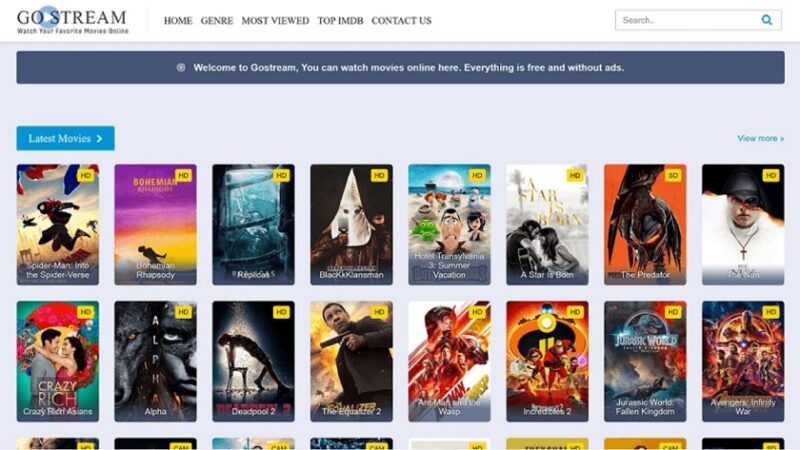Open the BlacKkKlansman movie poster
Screen dimensions: 800x450
click(352, 224)
